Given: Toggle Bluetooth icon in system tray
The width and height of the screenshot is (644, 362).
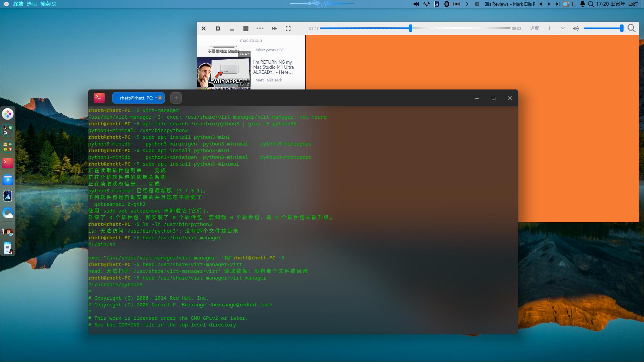Looking at the screenshot, I should point(446,4).
